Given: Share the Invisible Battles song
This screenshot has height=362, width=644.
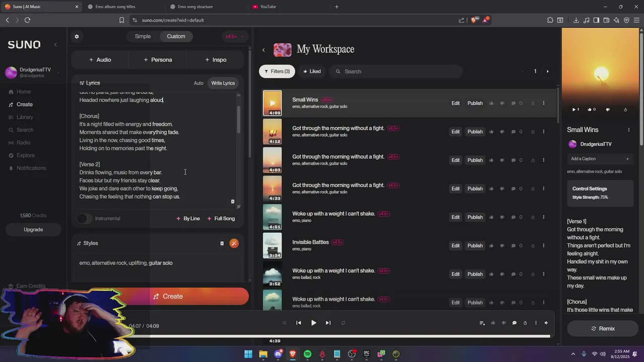Looking at the screenshot, I should 533,245.
